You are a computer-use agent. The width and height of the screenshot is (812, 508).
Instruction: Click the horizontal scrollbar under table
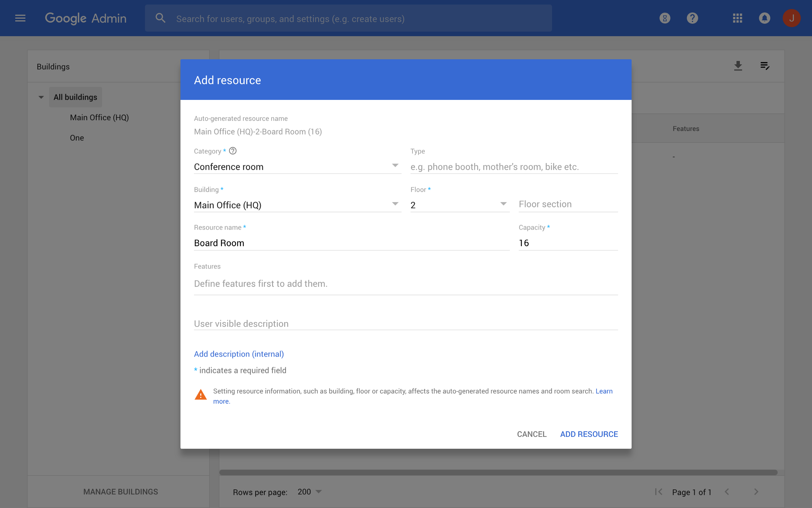498,472
